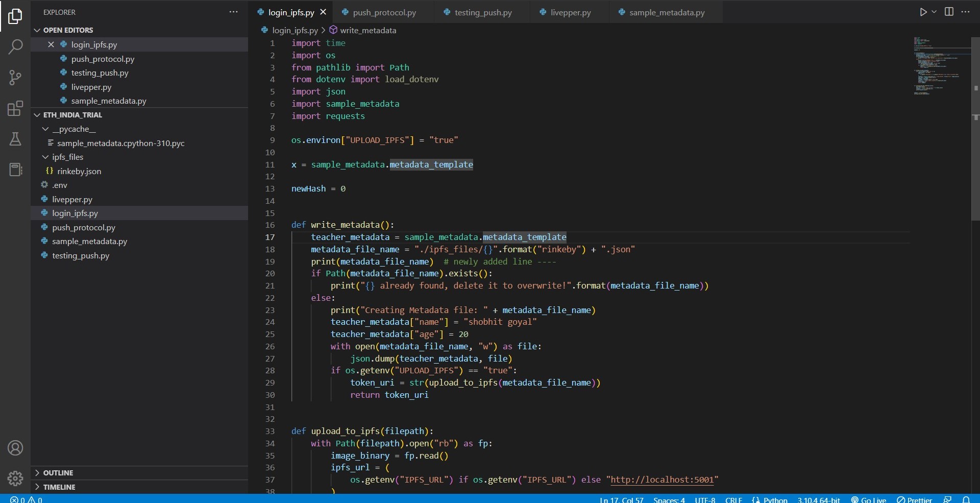Change file encoding UTF-8
This screenshot has width=980, height=503.
point(705,499)
